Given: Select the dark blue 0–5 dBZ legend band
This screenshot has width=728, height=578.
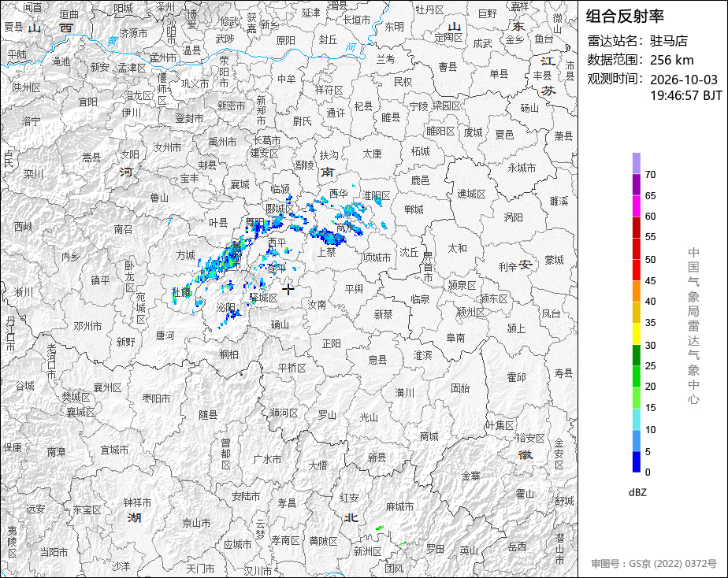Looking at the screenshot, I should click(636, 462).
